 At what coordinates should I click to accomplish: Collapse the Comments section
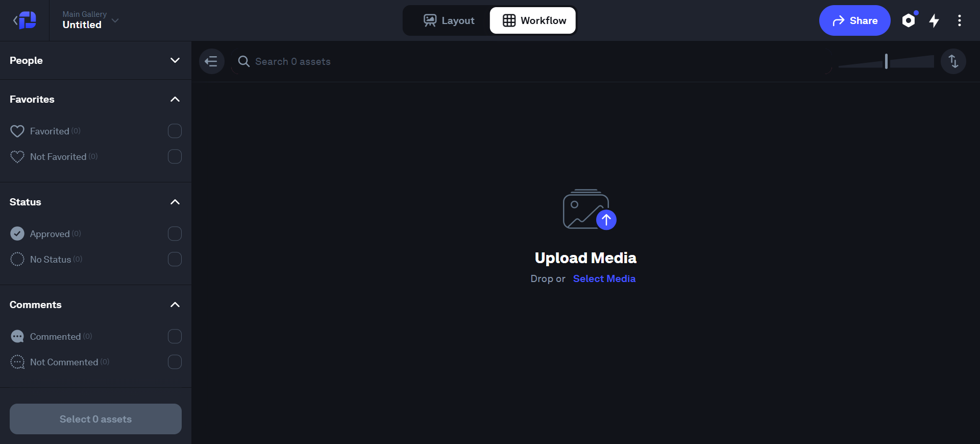[175, 305]
